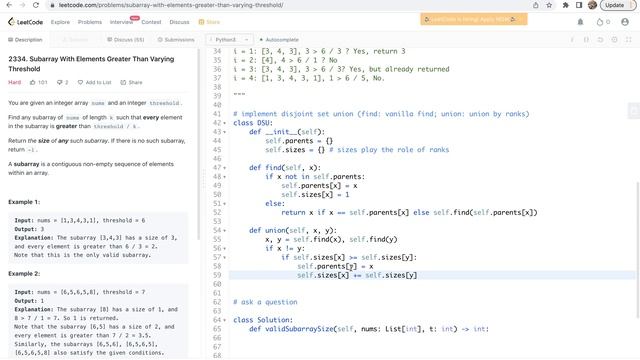The width and height of the screenshot is (640, 360).
Task: Collapse the class DSU fold arrow on line 42
Action: [224, 123]
